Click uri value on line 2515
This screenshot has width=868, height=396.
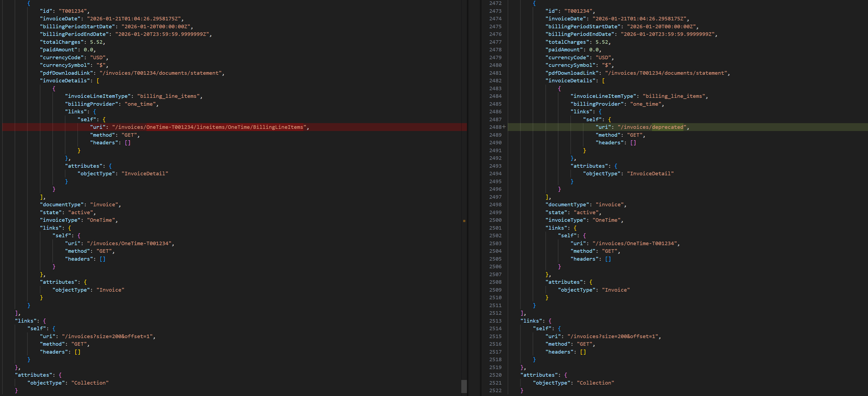pyautogui.click(x=613, y=336)
